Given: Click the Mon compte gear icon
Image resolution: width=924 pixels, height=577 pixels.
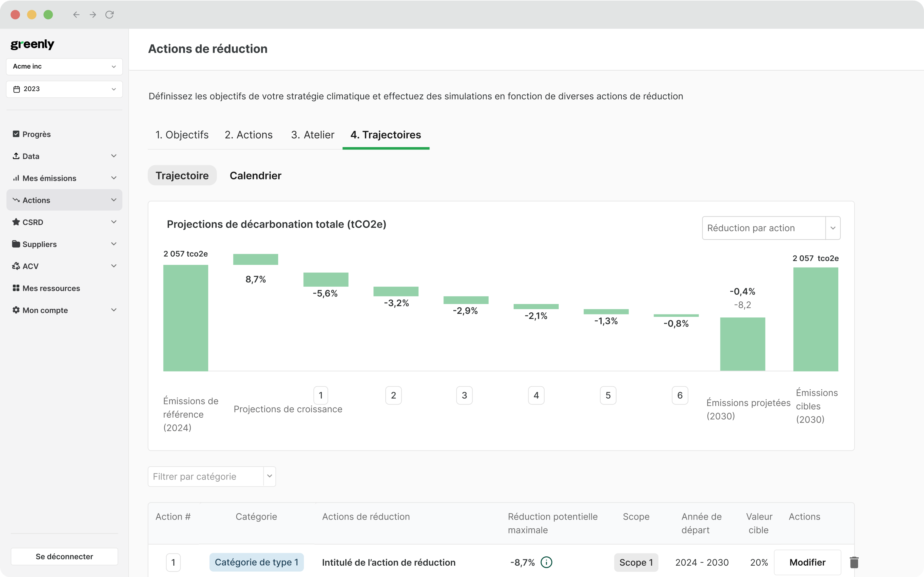Looking at the screenshot, I should [x=16, y=310].
